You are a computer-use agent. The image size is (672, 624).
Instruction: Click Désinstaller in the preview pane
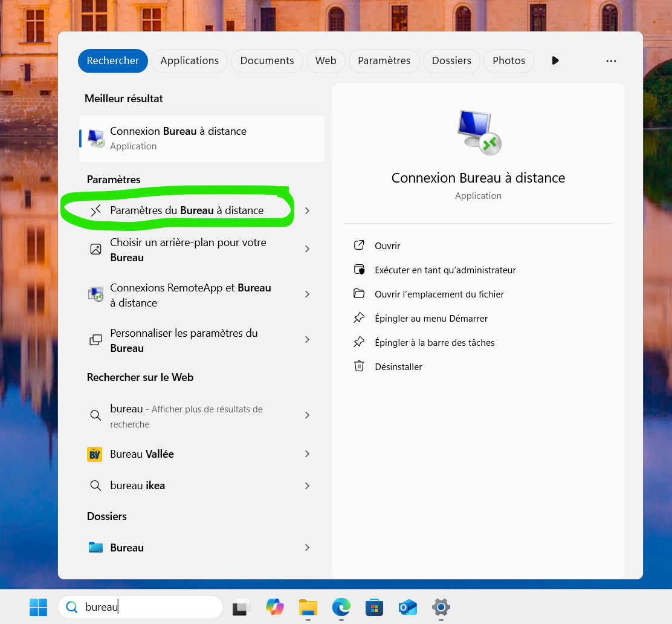click(x=398, y=367)
